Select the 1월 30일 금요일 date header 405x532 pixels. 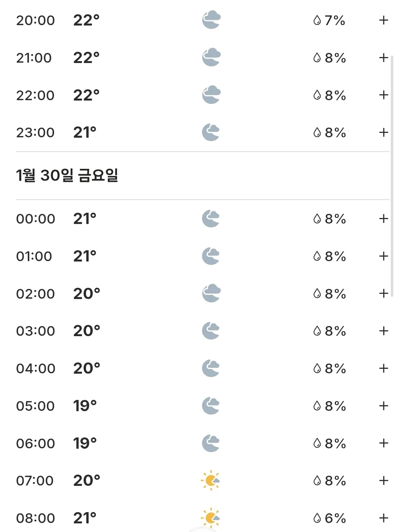67,175
